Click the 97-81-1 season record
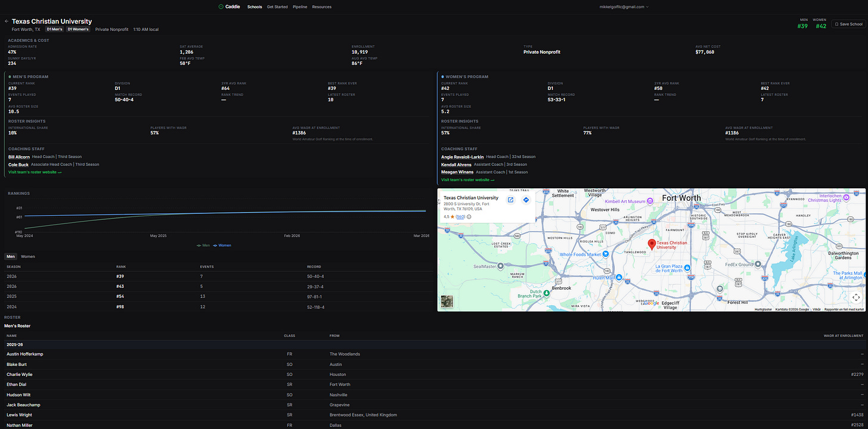 pyautogui.click(x=314, y=296)
